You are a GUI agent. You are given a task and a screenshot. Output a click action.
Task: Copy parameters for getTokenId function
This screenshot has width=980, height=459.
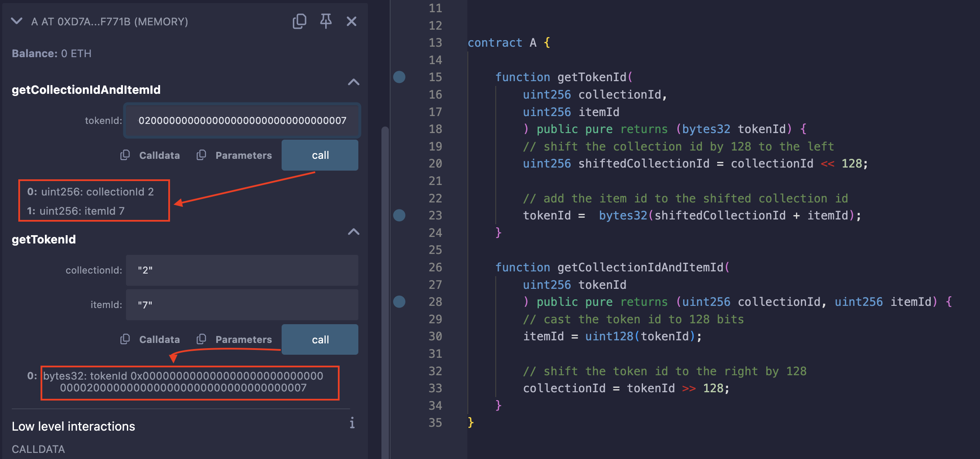202,339
